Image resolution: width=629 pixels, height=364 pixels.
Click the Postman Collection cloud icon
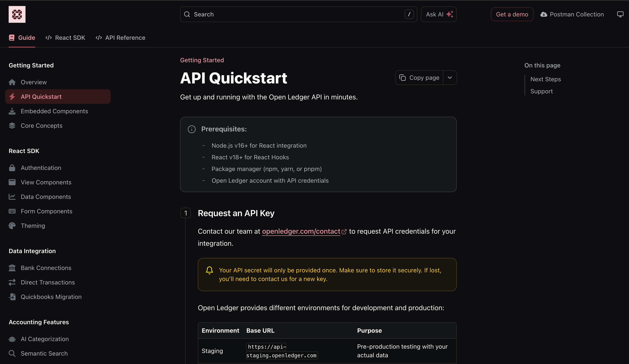[x=544, y=14]
